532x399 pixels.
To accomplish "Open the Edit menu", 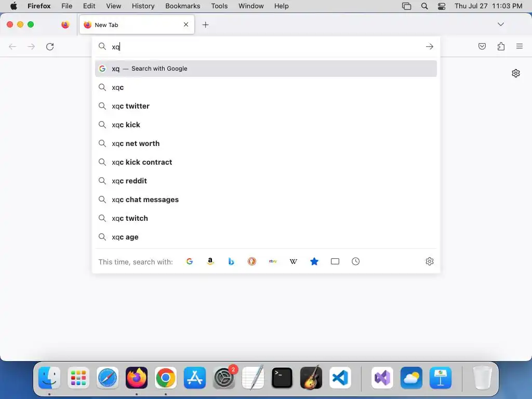I will 89,6.
